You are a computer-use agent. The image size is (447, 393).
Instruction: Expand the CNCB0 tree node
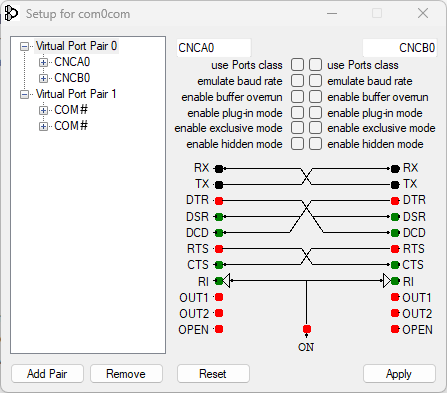click(x=43, y=78)
